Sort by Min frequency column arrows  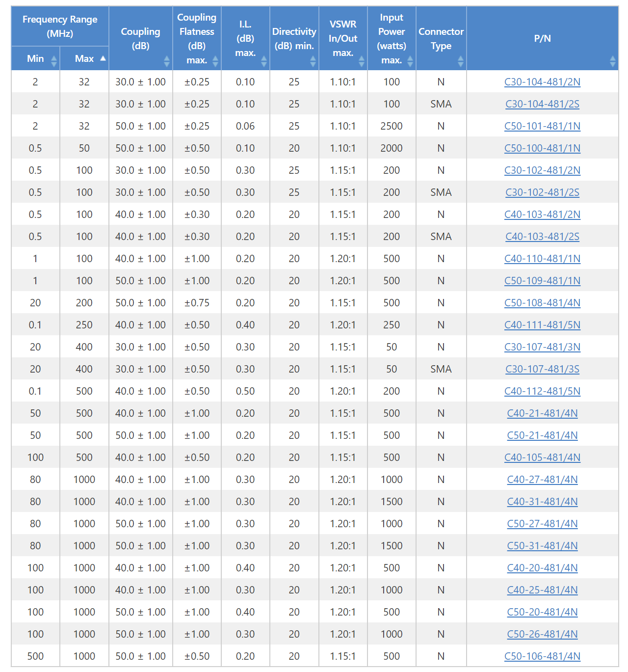click(54, 61)
